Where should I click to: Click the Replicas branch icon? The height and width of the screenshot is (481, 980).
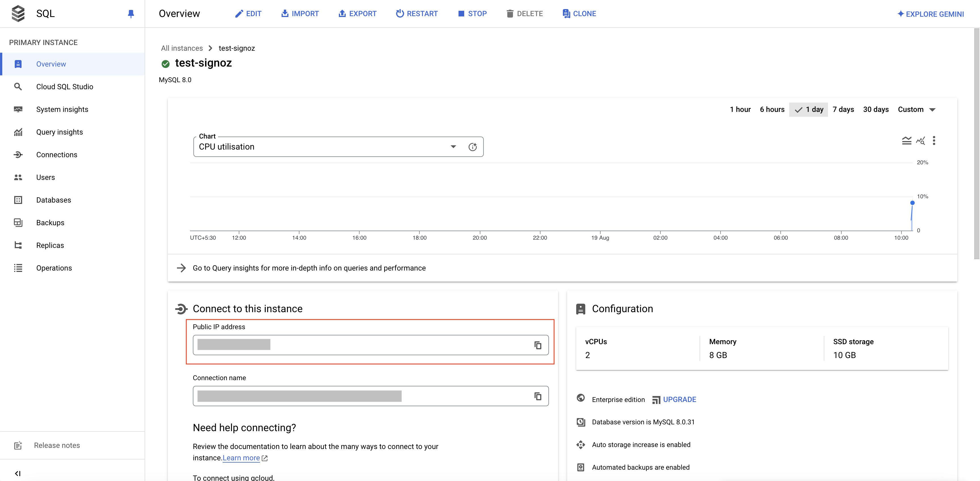coord(18,245)
